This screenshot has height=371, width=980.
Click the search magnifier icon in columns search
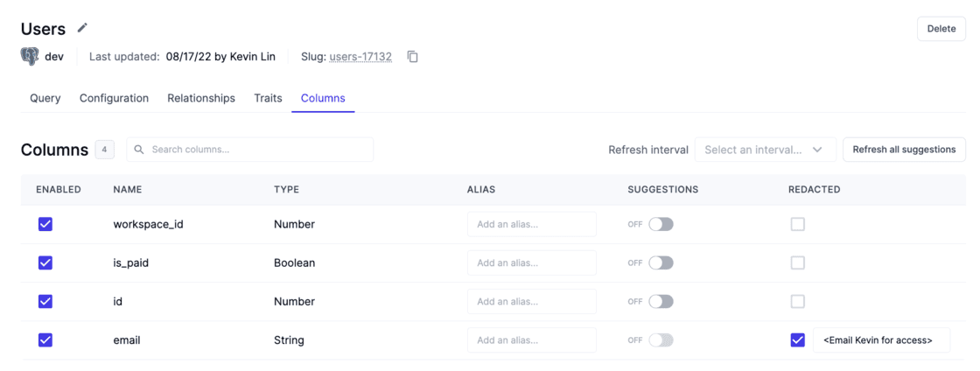[140, 150]
